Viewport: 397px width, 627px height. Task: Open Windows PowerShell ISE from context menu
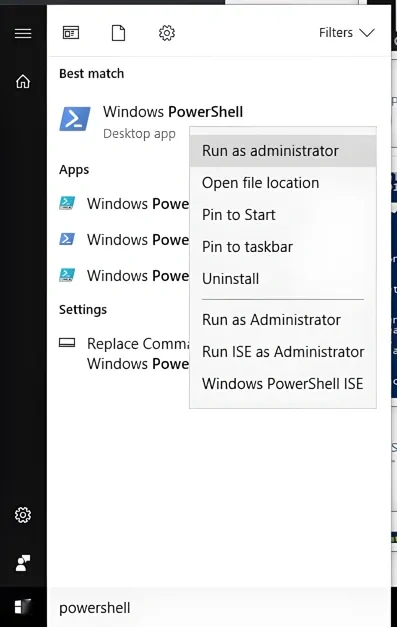click(x=283, y=384)
